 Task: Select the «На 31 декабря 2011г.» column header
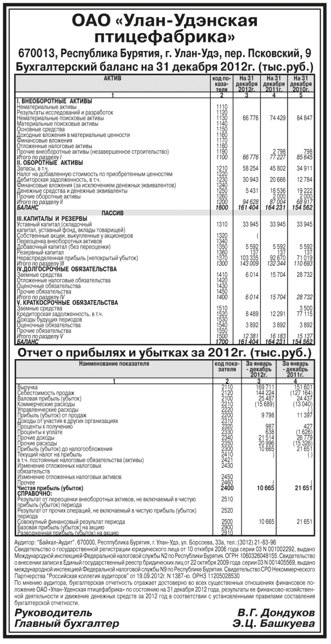274,84
